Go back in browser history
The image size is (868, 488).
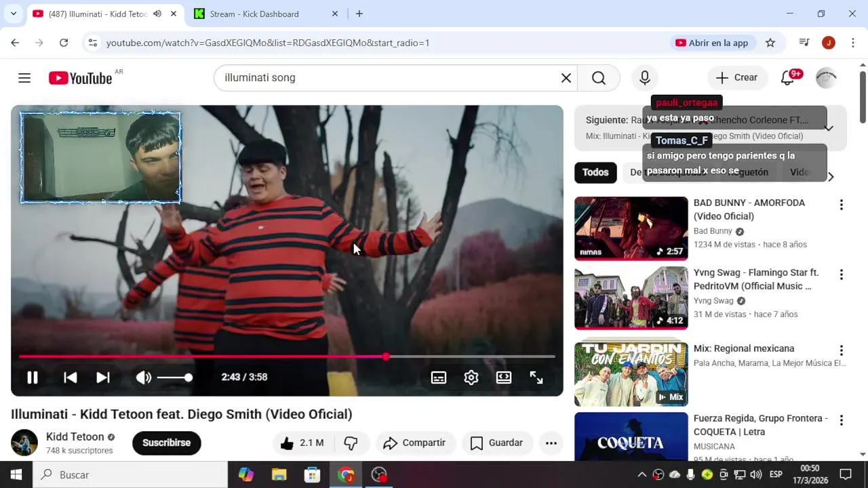[15, 43]
